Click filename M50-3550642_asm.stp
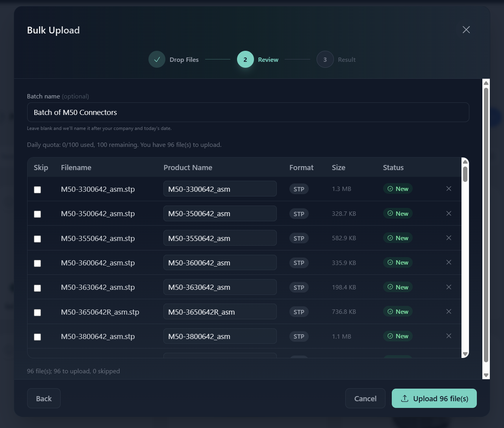The image size is (504, 428). [98, 238]
